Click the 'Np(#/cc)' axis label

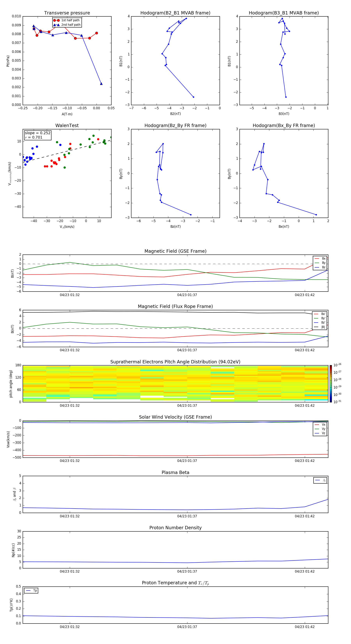(13, 550)
